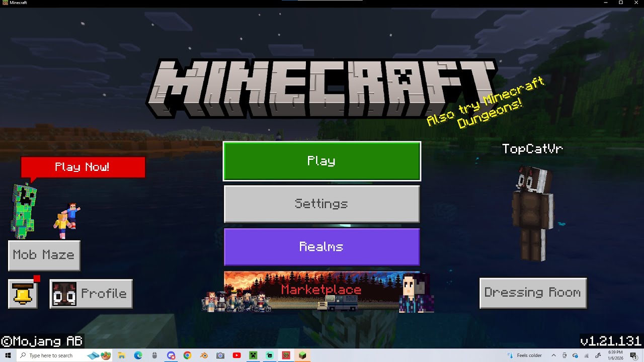This screenshot has width=644, height=362.
Task: Click the search highlights icon in the search box
Action: tap(99, 355)
